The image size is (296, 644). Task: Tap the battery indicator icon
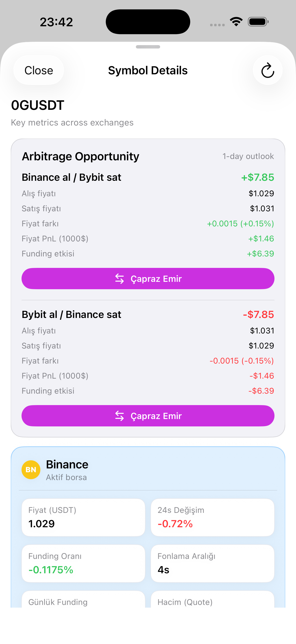pyautogui.click(x=258, y=22)
